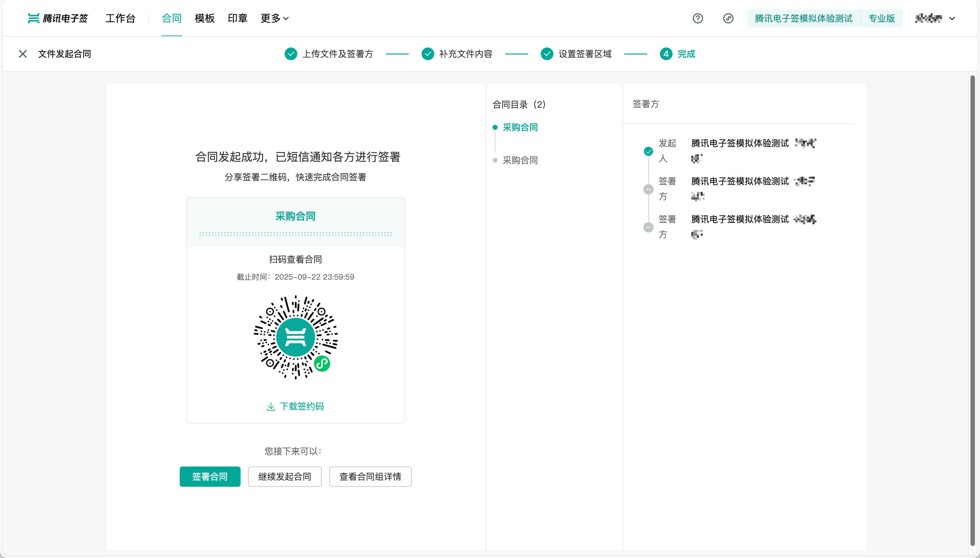Screen dimensions: 980x558
Task: Go to 工作台 tab
Action: coord(120,18)
